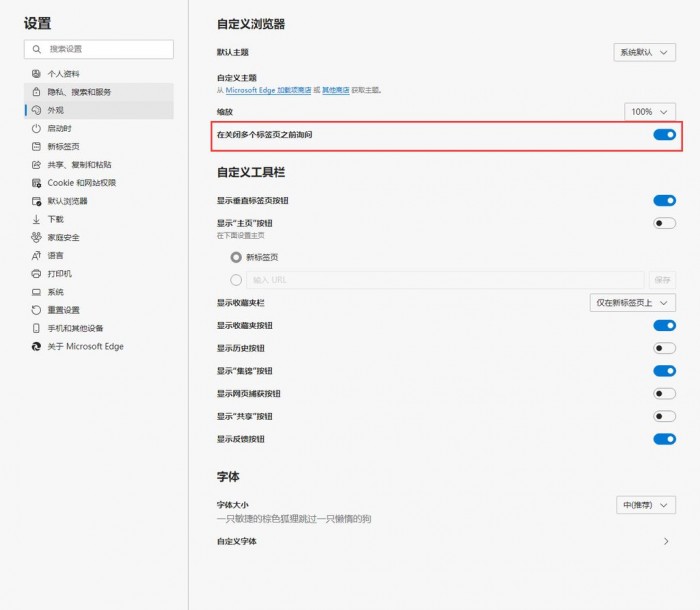Screen dimensions: 700x610
Task: Open 手机和其他设备 settings
Action: coord(99,328)
